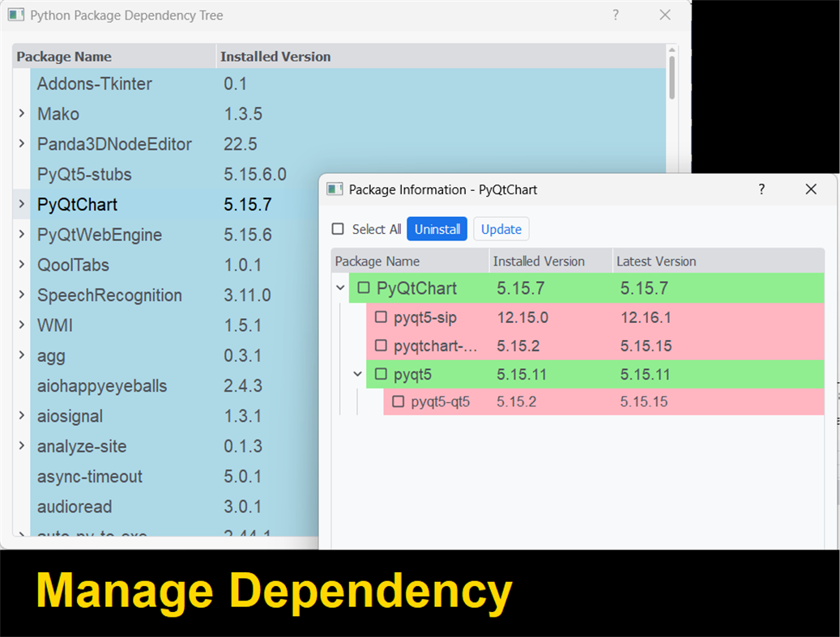The width and height of the screenshot is (840, 637).
Task: Select the WMI package name
Action: point(54,325)
